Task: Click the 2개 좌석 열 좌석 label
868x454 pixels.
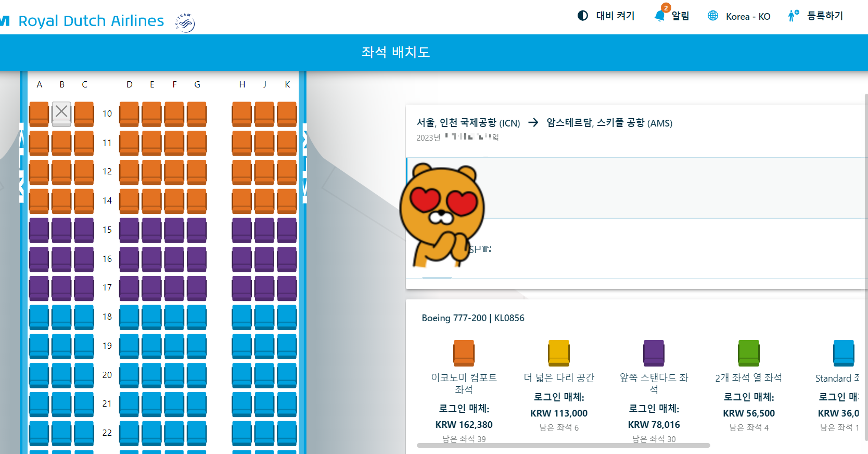Action: (x=749, y=378)
